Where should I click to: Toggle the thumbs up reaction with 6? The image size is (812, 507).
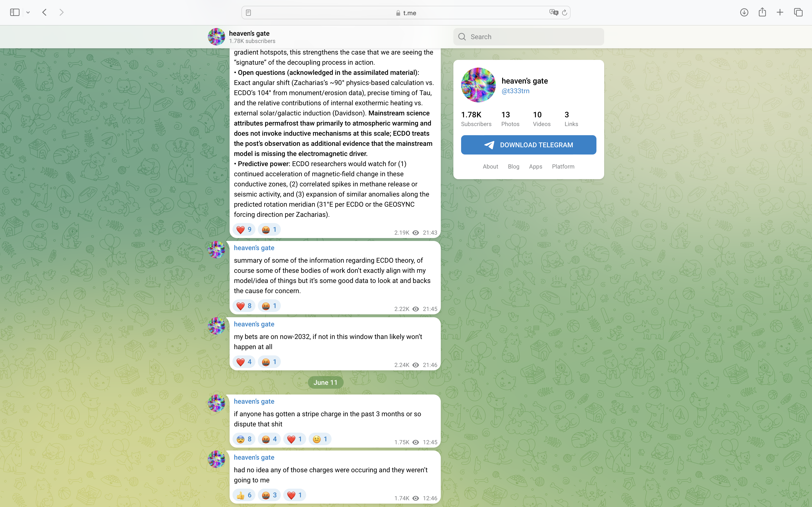244,495
